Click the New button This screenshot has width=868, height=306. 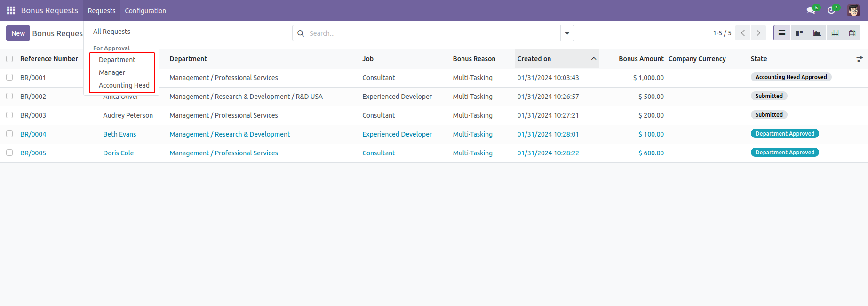coord(18,33)
